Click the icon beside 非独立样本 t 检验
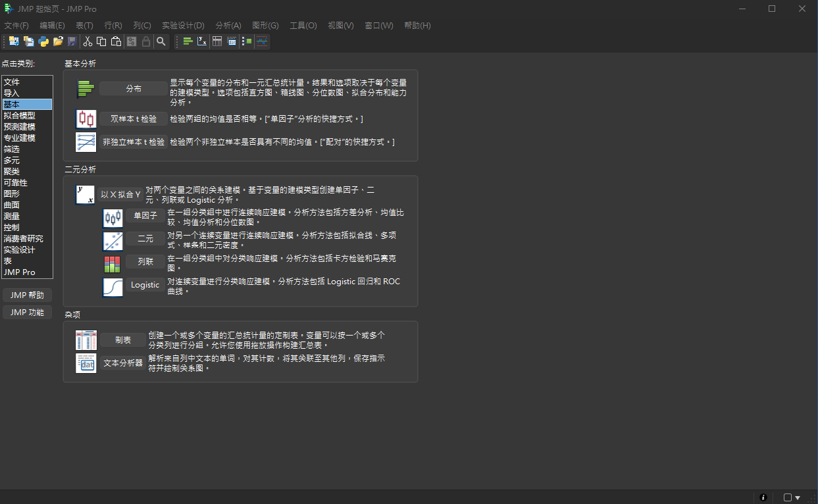 pyautogui.click(x=86, y=142)
